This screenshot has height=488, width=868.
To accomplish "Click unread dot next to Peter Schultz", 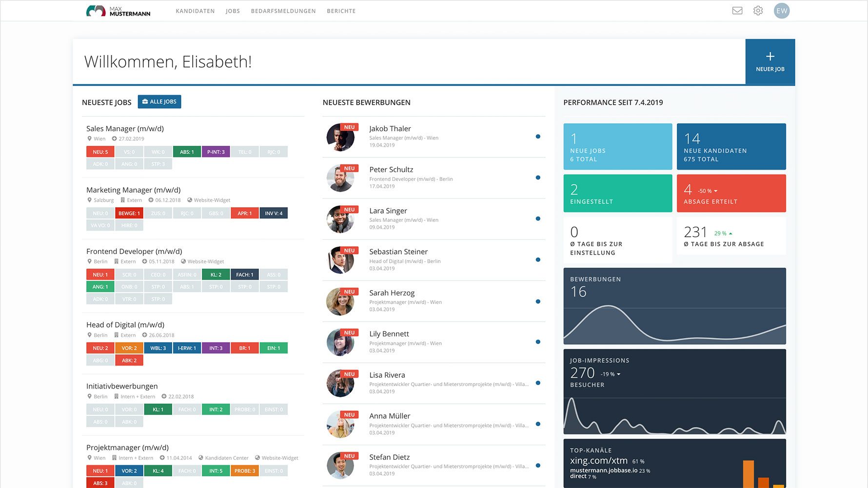I will pos(538,177).
